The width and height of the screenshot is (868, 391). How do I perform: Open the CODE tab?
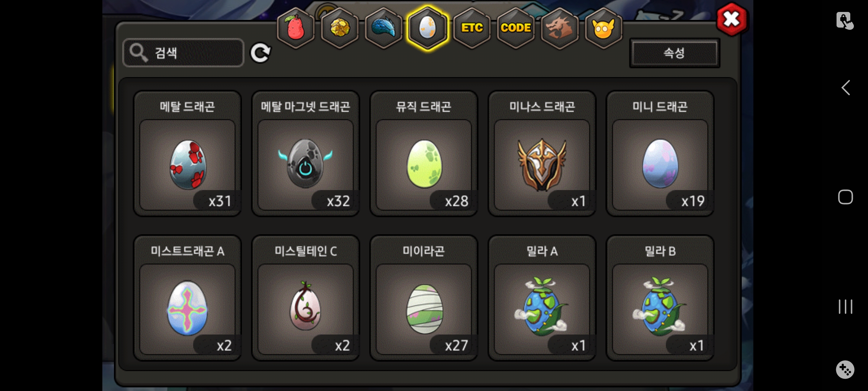pyautogui.click(x=516, y=28)
